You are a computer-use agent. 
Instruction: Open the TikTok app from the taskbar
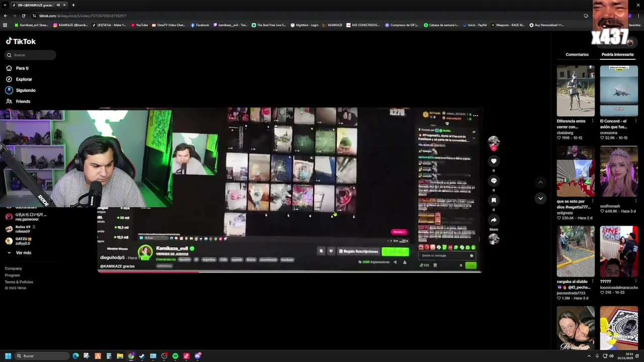point(186,356)
